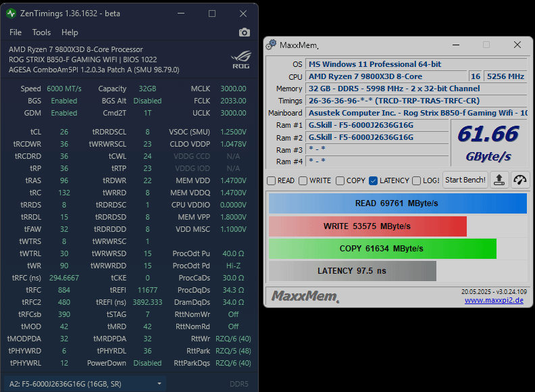
Task: Click the tCL value 26
Action: click(x=64, y=132)
